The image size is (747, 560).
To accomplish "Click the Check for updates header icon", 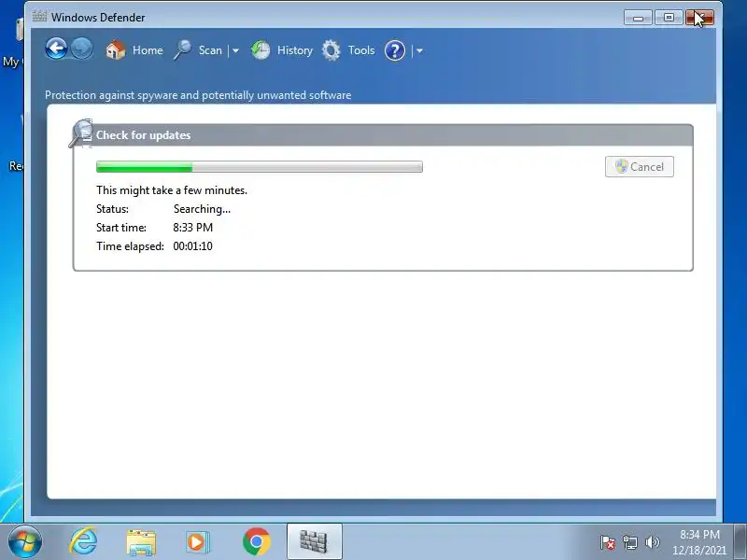I will coord(81,133).
